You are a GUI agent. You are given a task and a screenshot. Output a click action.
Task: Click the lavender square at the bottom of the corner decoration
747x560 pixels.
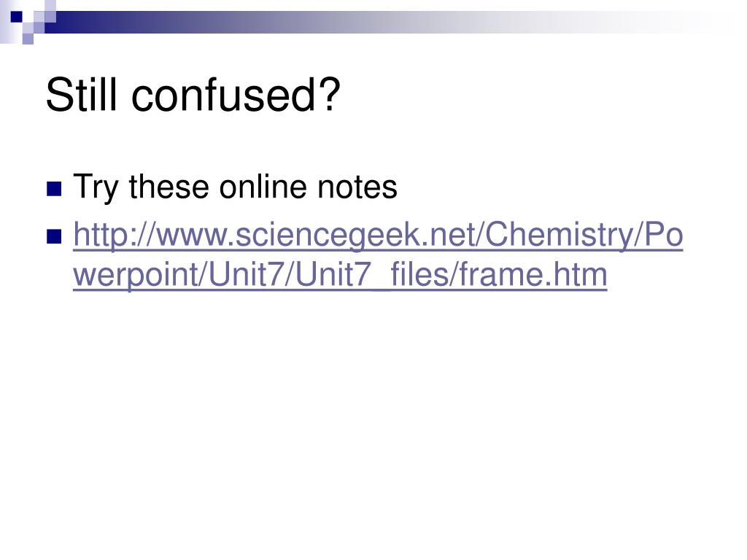coord(28,39)
